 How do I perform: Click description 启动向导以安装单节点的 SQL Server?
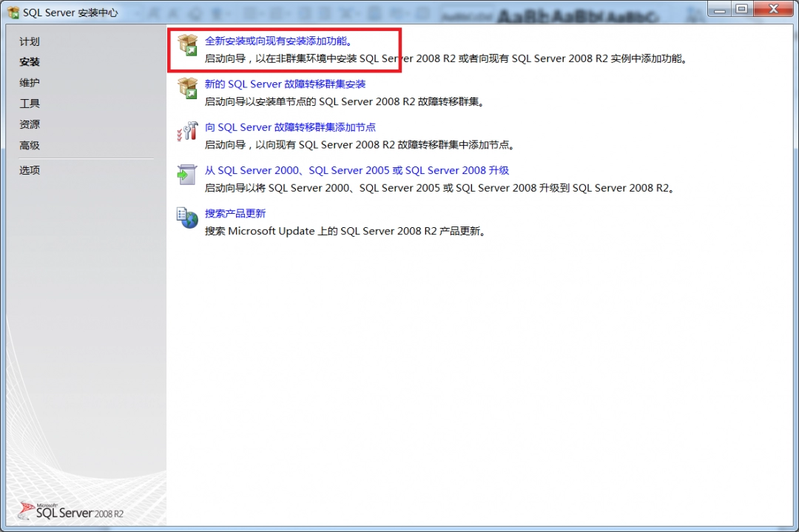coord(345,102)
